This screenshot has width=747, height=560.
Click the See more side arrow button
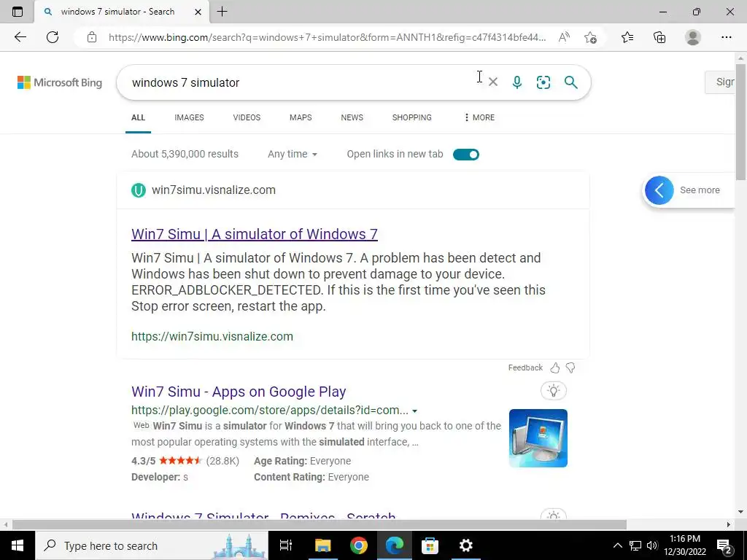(x=659, y=190)
